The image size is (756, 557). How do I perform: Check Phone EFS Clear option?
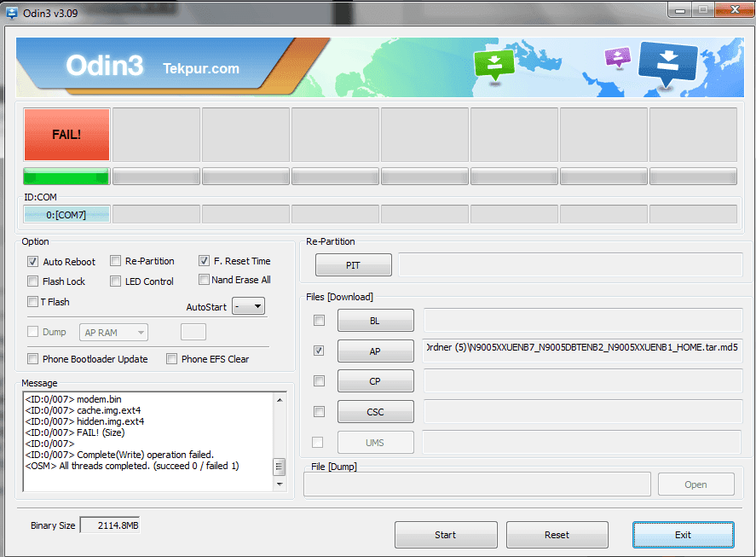tap(171, 359)
